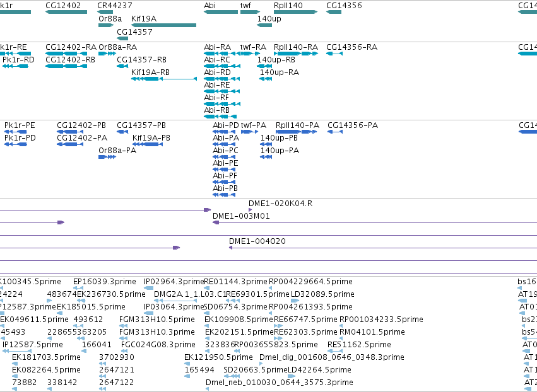Viewport: 537px width, 392px height.
Task: Select the CG12402 gene glyph
Action: point(66,12)
